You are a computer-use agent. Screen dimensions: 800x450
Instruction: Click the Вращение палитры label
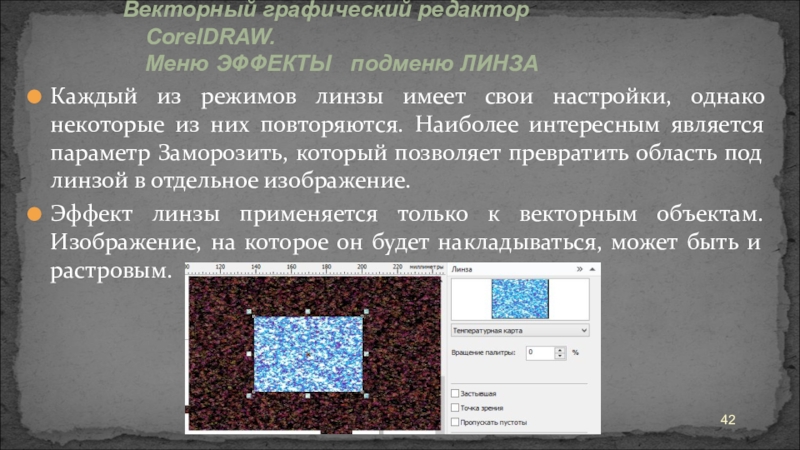coord(483,353)
